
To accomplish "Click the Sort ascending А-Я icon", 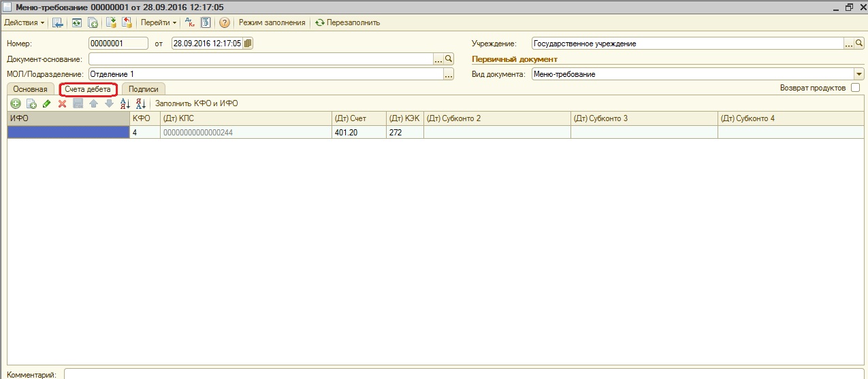I will coord(125,103).
